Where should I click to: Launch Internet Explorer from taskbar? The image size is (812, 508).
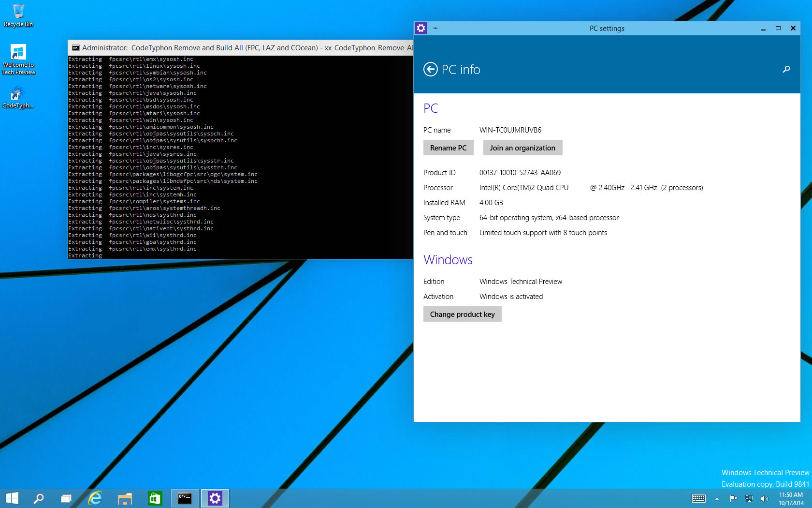[95, 498]
